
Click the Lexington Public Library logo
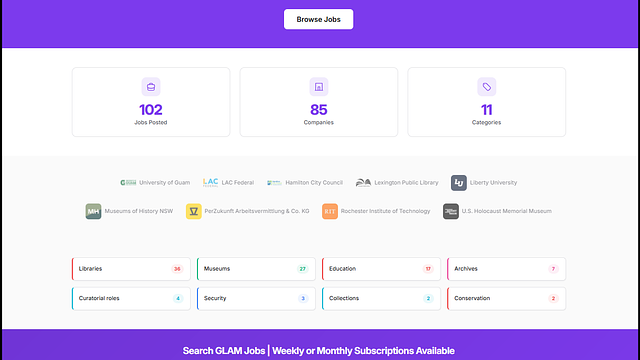(363, 182)
